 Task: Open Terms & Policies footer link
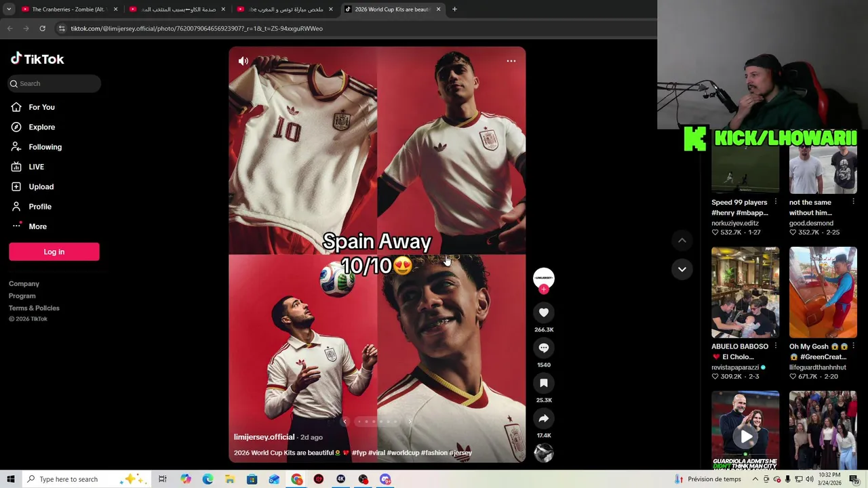click(x=34, y=308)
